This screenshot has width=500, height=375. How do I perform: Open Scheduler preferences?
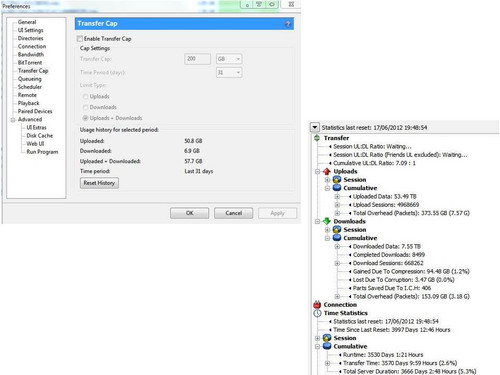30,87
